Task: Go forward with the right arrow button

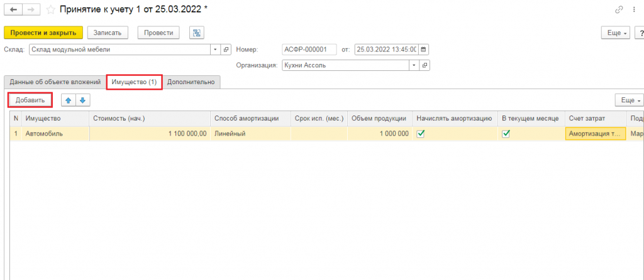Action: click(32, 9)
